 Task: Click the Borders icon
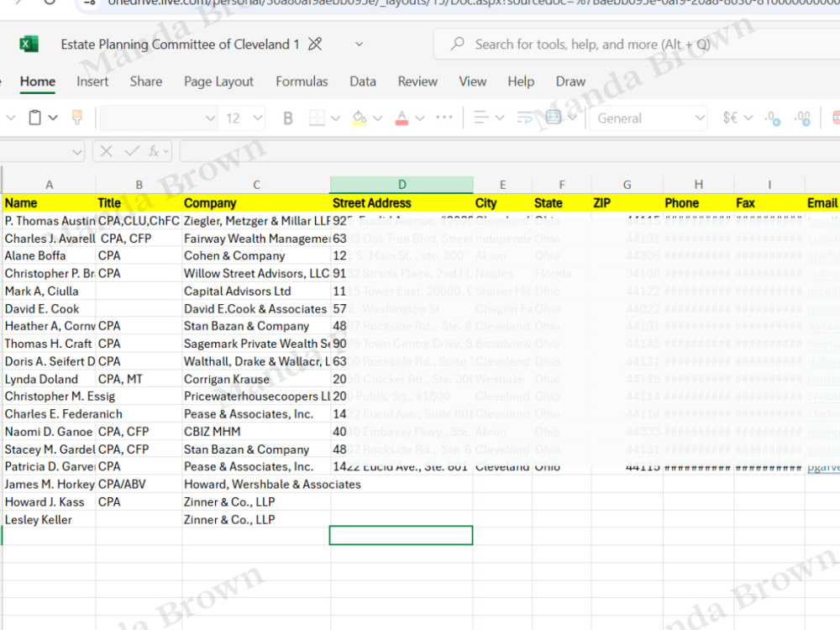point(317,118)
